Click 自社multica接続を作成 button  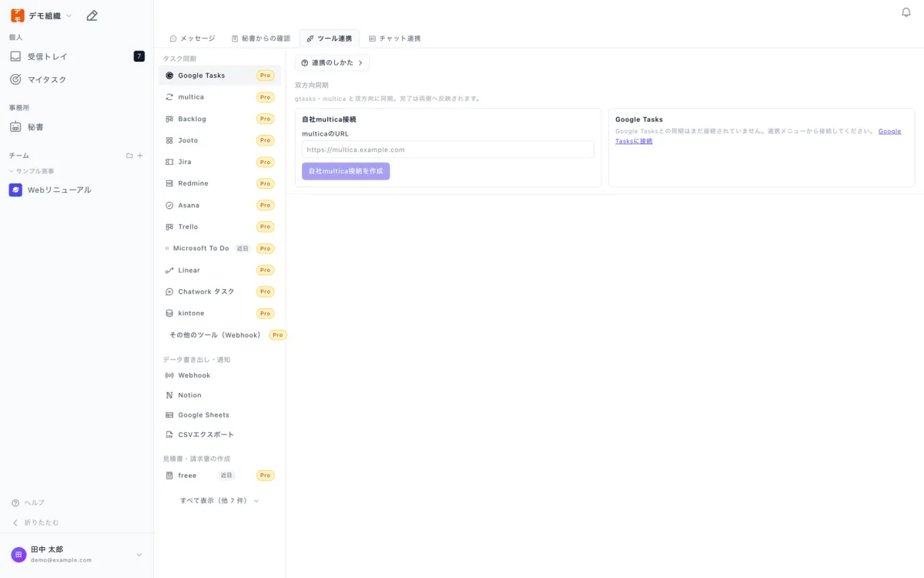pos(346,171)
